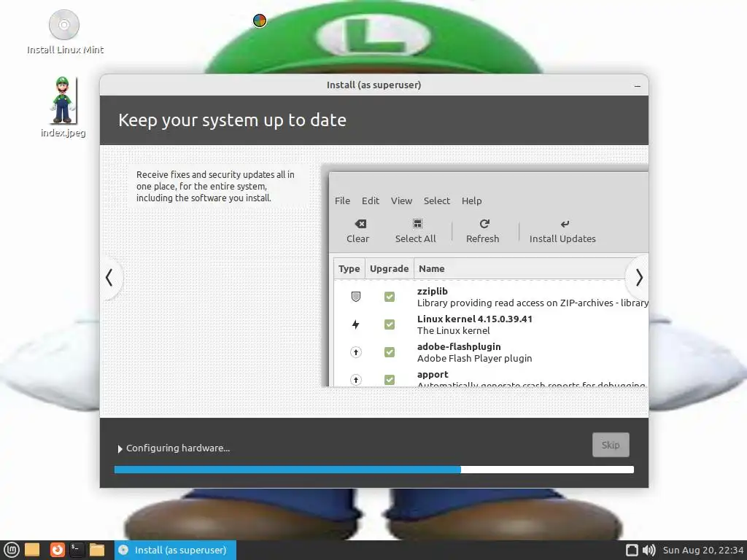Open the Help menu in the slide
Image resolution: width=747 pixels, height=560 pixels.
pos(472,201)
